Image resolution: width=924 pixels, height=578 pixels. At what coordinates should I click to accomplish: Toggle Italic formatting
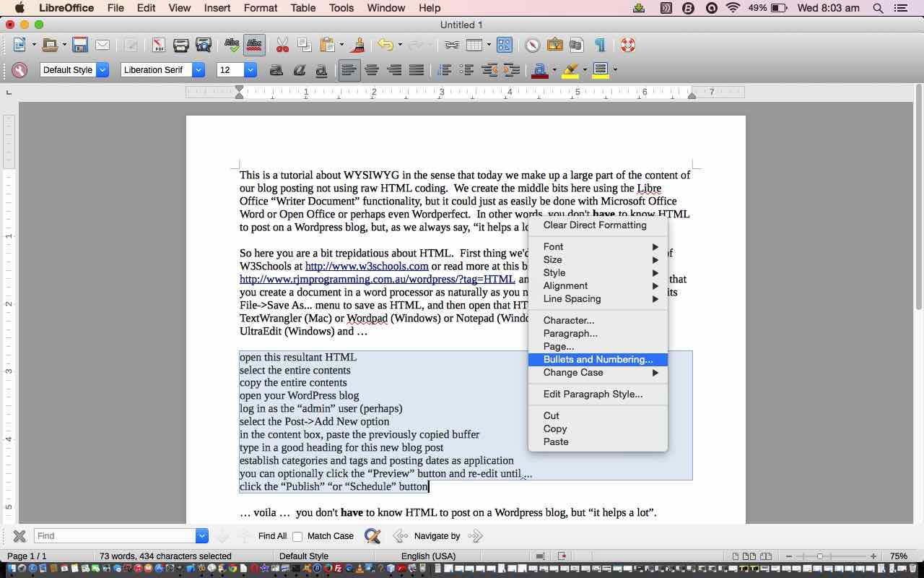coord(299,70)
